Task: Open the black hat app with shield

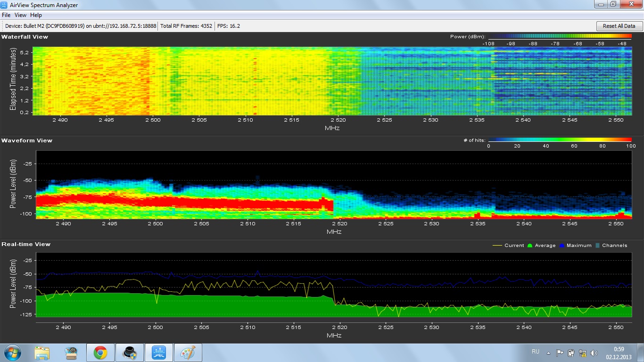Action: (130, 353)
